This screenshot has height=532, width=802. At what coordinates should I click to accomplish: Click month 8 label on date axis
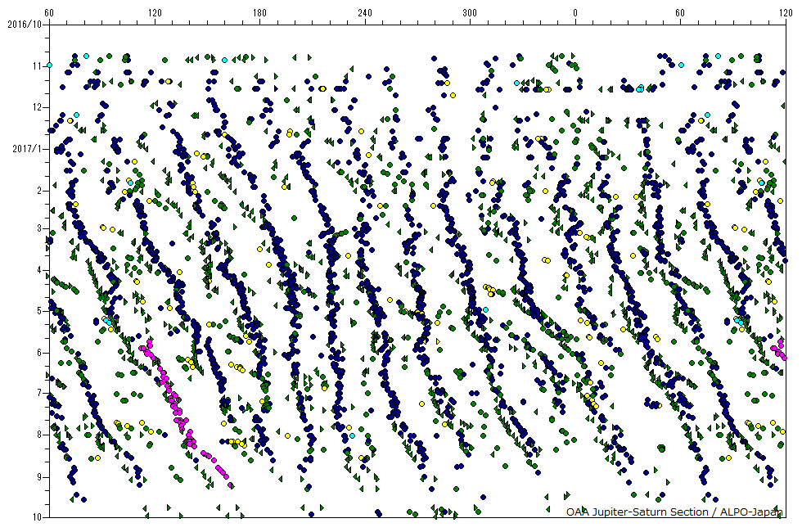tap(39, 435)
